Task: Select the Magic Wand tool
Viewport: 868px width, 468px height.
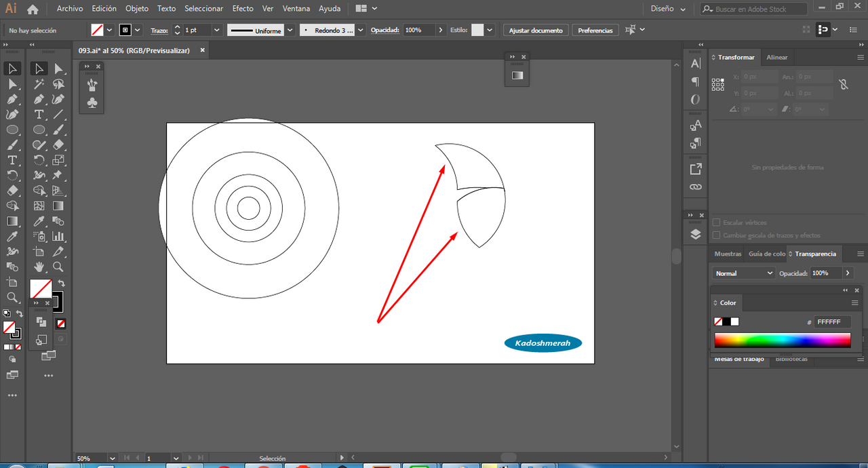Action: [39, 84]
